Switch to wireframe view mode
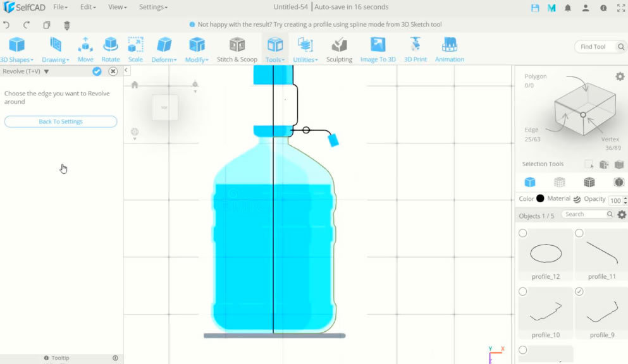This screenshot has width=628, height=364. (x=560, y=183)
